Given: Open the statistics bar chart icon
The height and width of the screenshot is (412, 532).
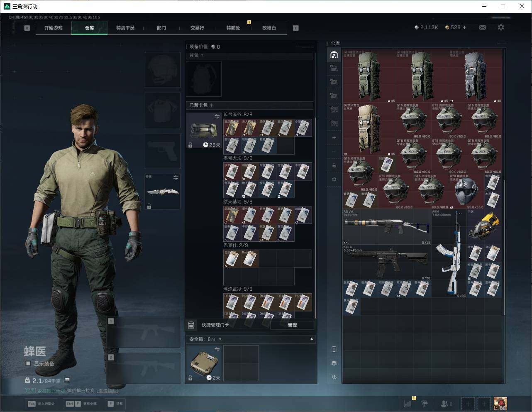Looking at the screenshot, I should 408,403.
